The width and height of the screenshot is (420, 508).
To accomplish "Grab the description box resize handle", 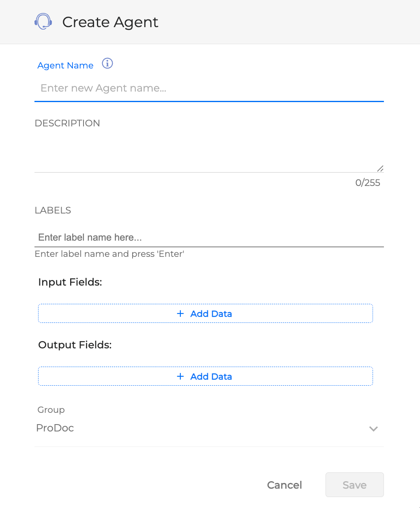I will [380, 169].
